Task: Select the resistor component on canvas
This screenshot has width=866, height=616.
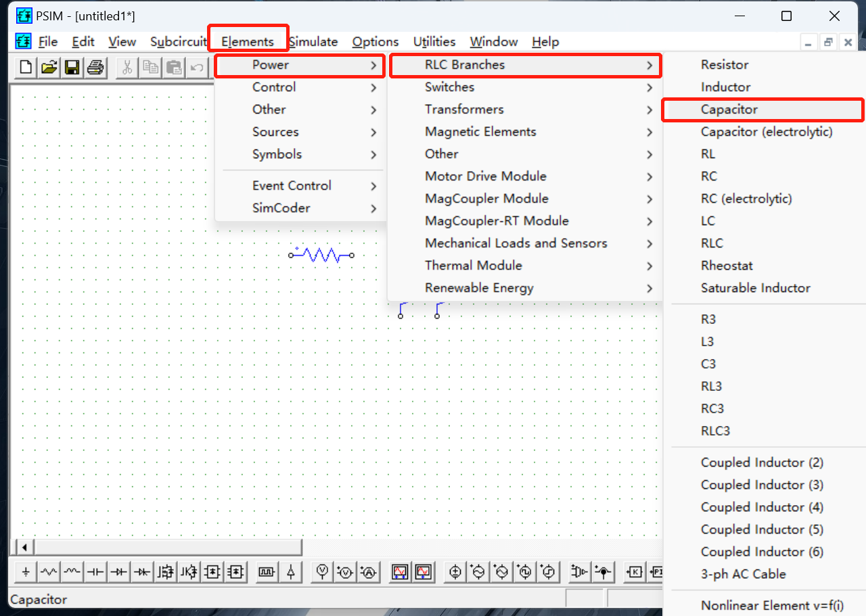Action: click(321, 255)
